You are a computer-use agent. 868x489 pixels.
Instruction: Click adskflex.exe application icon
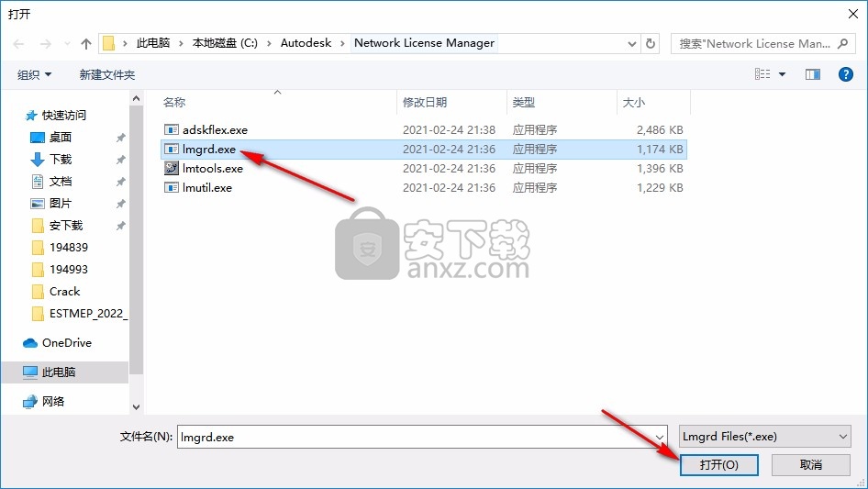point(172,129)
